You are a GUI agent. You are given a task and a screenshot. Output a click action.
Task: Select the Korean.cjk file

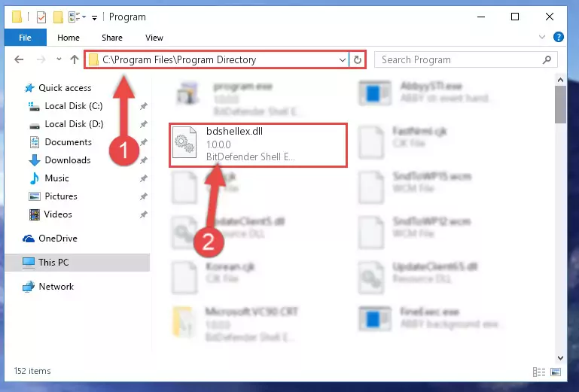[x=214, y=277]
